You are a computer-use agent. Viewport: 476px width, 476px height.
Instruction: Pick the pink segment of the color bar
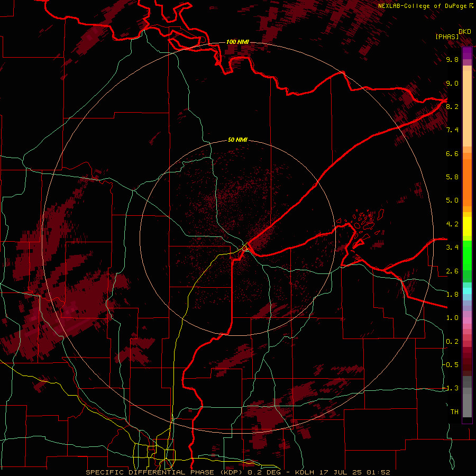(x=467, y=321)
